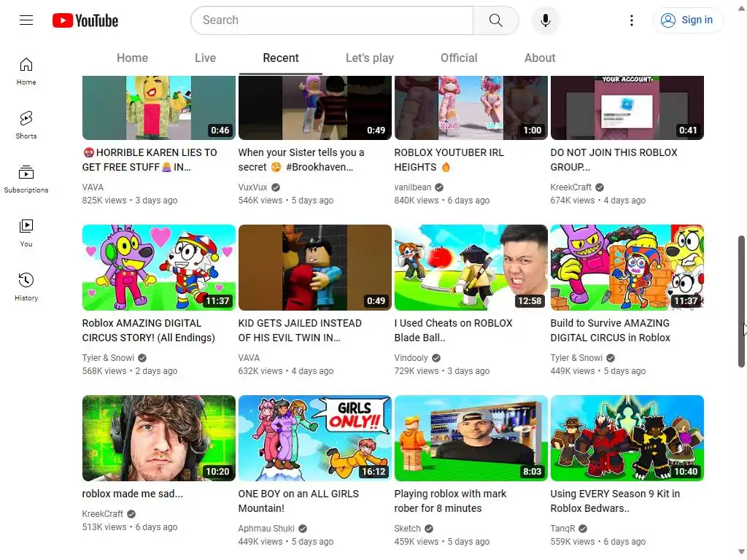This screenshot has height=560, width=747.
Task: Click '559K views • 6 days ago' text
Action: 598,542
